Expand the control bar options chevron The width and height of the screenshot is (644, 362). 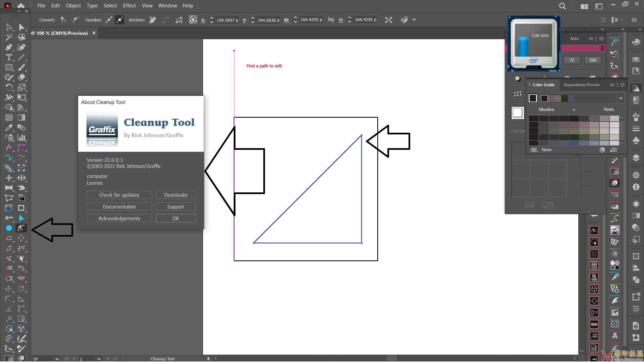pos(414,20)
